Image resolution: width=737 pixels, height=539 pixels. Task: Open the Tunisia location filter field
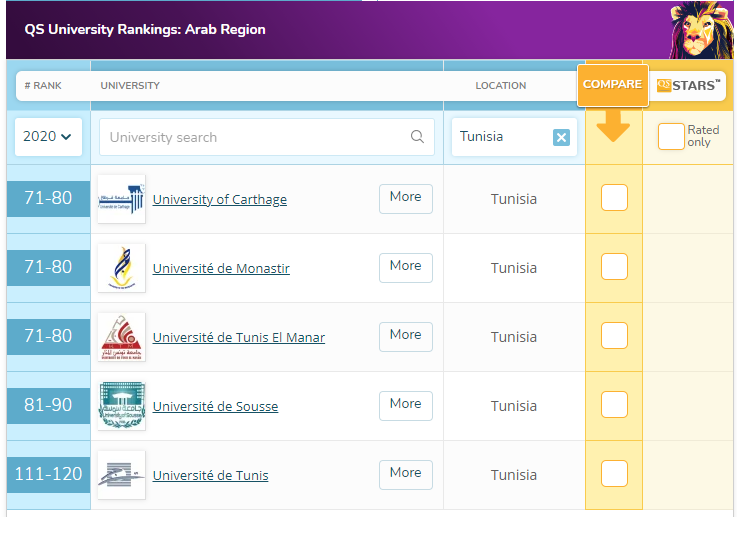[x=514, y=137]
